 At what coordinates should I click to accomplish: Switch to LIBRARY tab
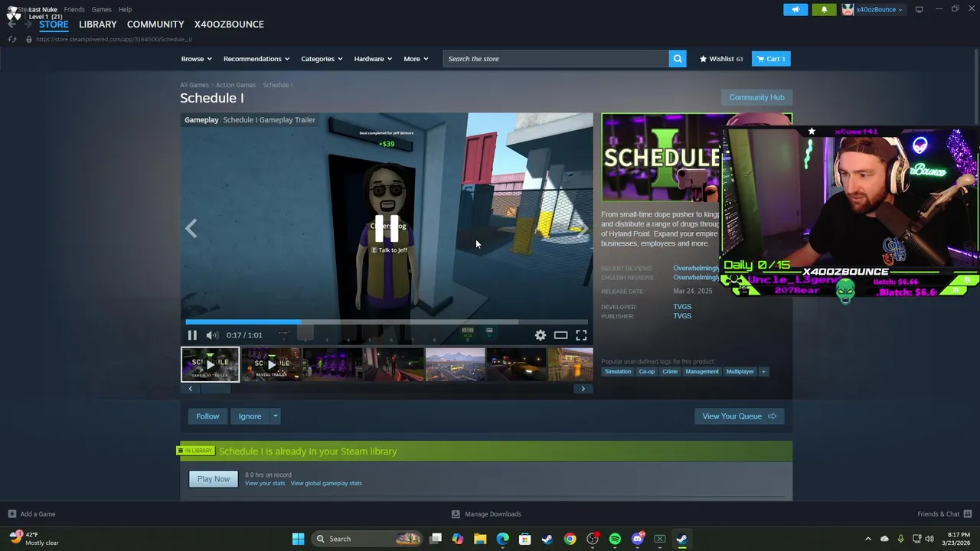pyautogui.click(x=98, y=24)
